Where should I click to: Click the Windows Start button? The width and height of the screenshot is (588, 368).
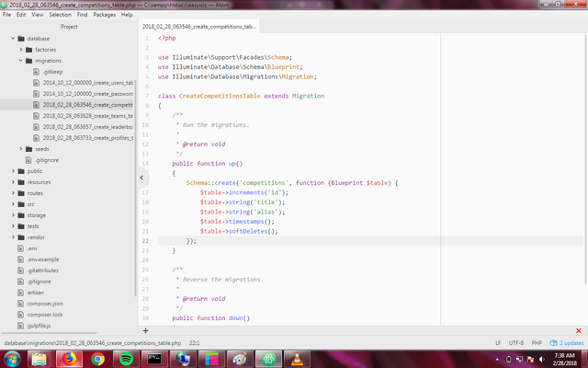click(x=11, y=359)
